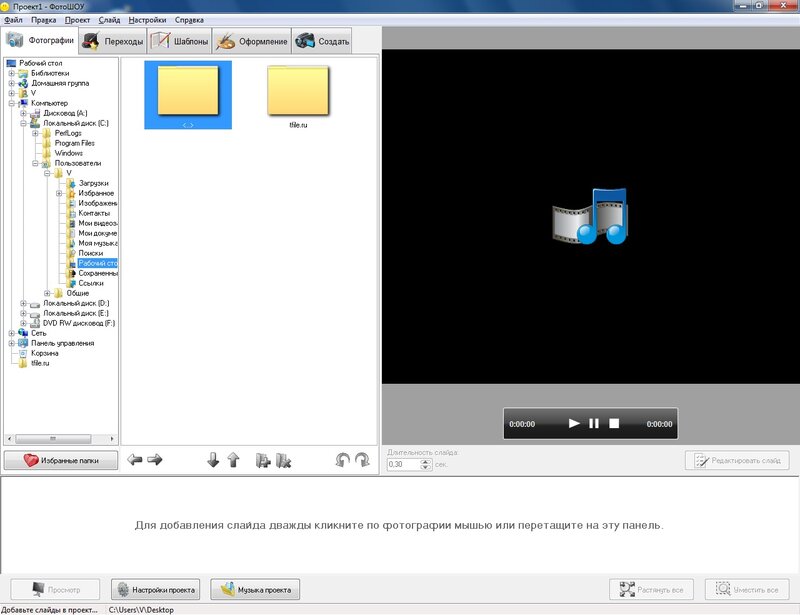This screenshot has height=615, width=800.
Task: Pause playback in the preview player
Action: click(x=594, y=423)
